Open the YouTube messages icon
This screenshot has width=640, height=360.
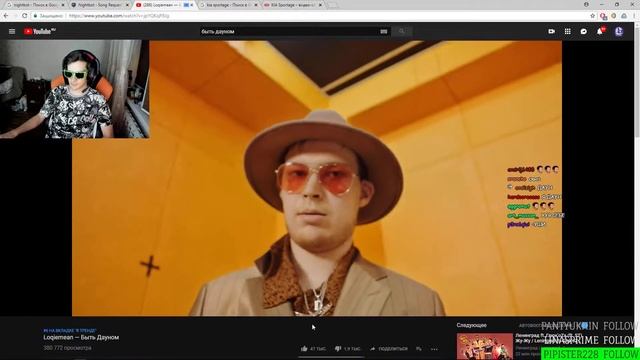584,31
